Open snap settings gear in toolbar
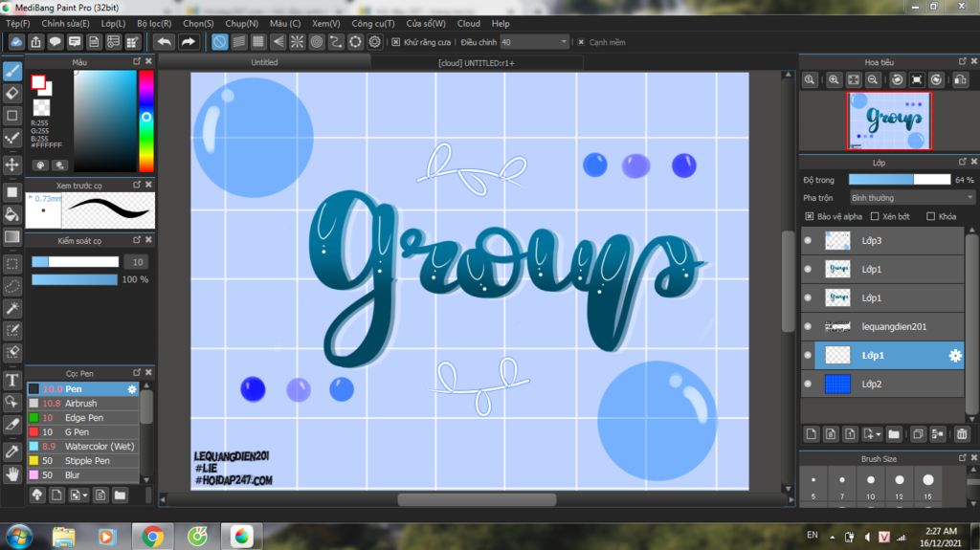 pos(375,42)
